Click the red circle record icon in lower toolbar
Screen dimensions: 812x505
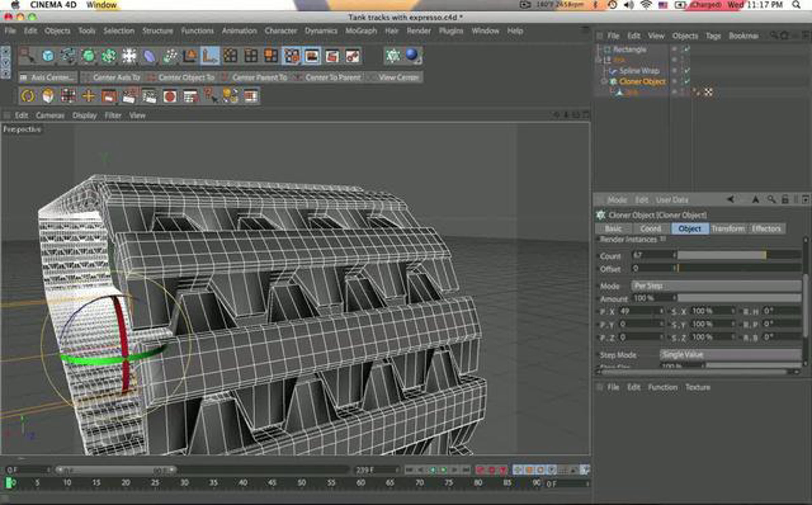point(170,96)
